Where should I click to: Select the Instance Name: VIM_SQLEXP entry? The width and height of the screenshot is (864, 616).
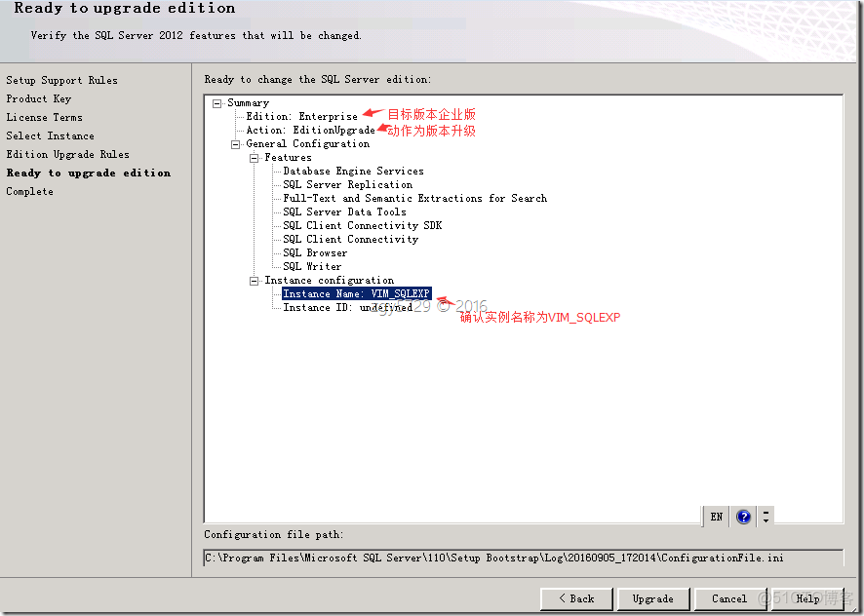356,292
